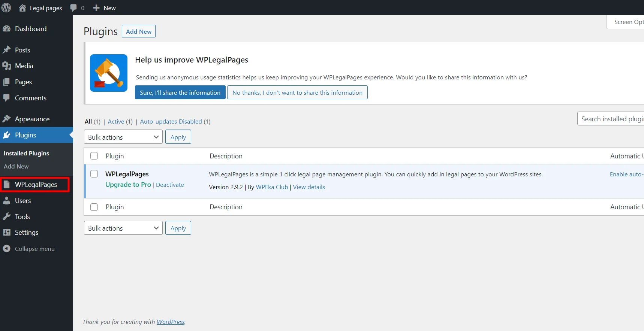
Task: Click the Posts pushpin icon
Action: pos(7,50)
